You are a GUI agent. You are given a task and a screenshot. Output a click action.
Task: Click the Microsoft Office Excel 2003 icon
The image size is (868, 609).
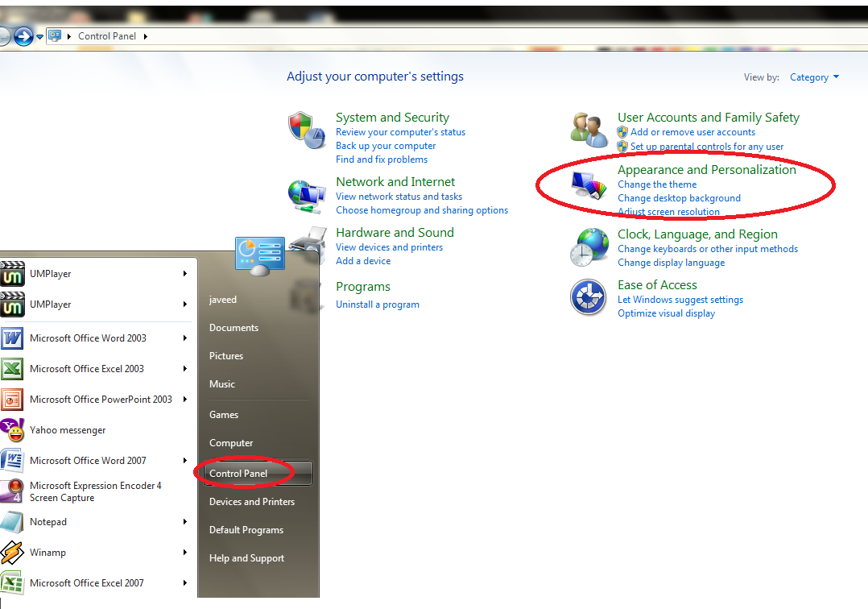tap(12, 369)
